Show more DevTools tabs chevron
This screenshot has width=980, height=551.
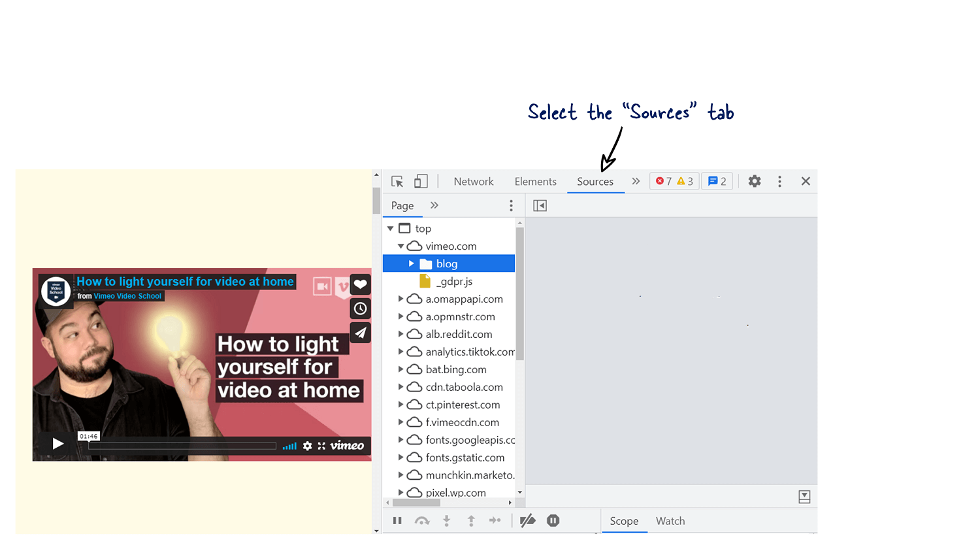coord(636,181)
